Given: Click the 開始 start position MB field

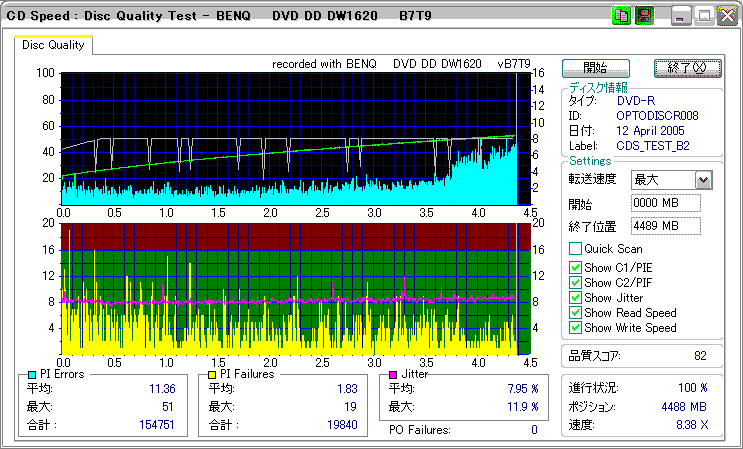Looking at the screenshot, I should 665,204.
